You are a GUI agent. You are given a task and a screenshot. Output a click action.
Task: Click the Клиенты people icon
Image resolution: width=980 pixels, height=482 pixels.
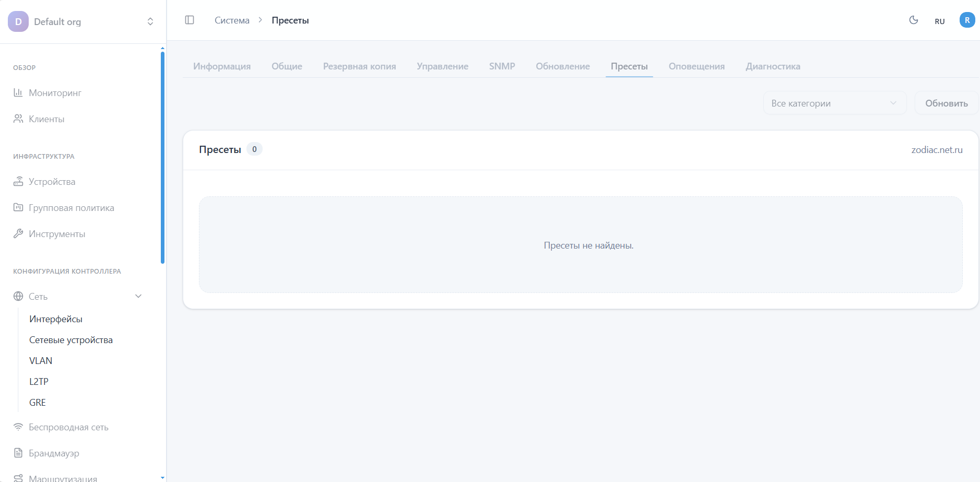[x=18, y=119]
